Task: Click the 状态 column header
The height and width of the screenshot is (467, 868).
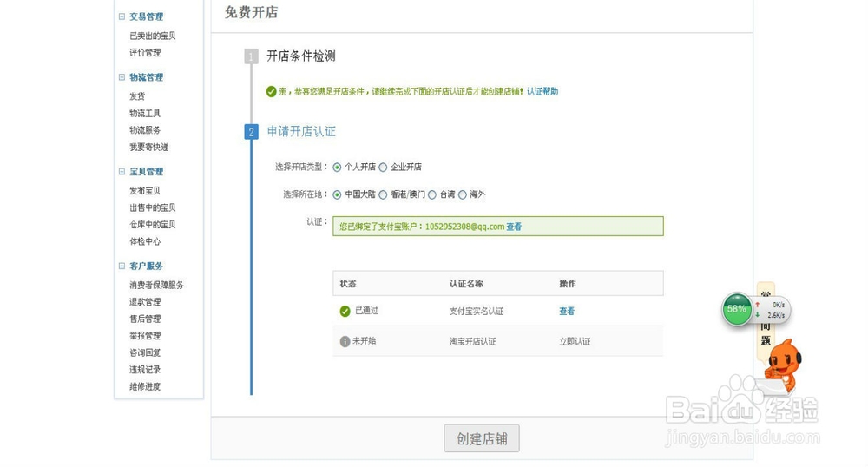Action: (x=348, y=283)
